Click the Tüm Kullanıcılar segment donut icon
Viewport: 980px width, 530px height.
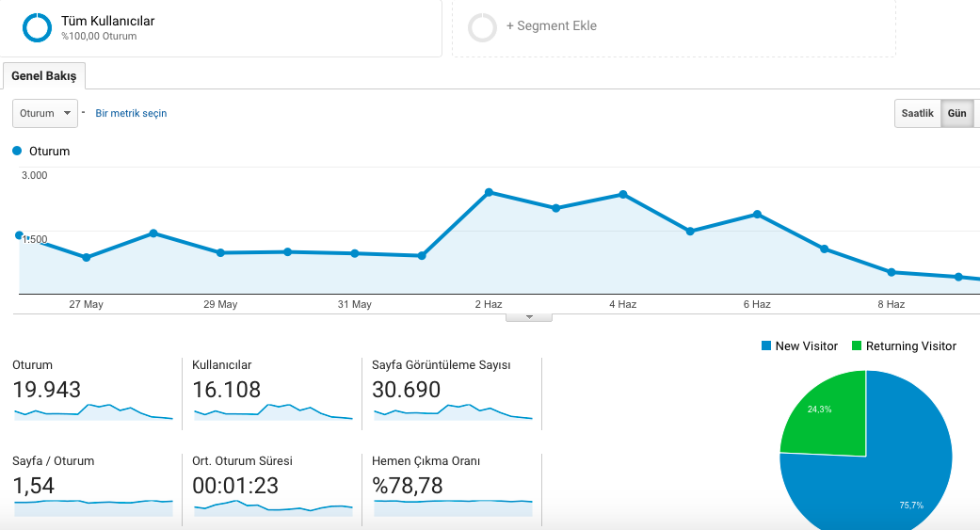37,27
